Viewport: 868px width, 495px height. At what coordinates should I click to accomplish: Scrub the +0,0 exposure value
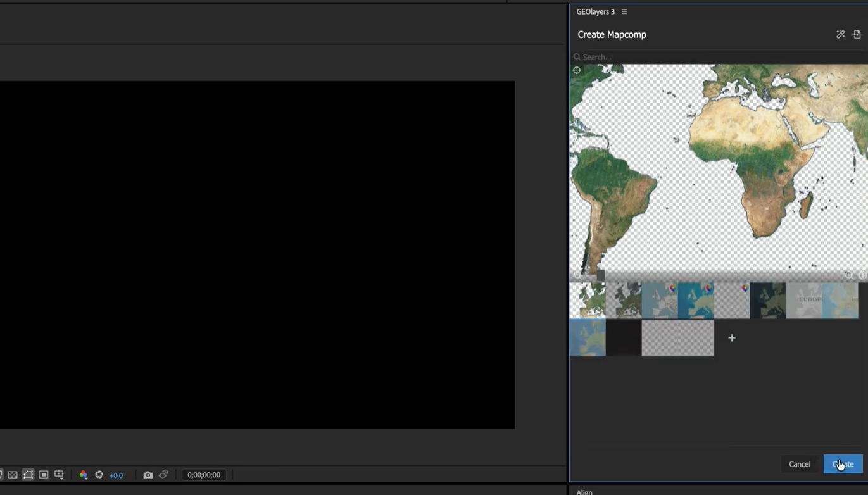[x=116, y=475]
